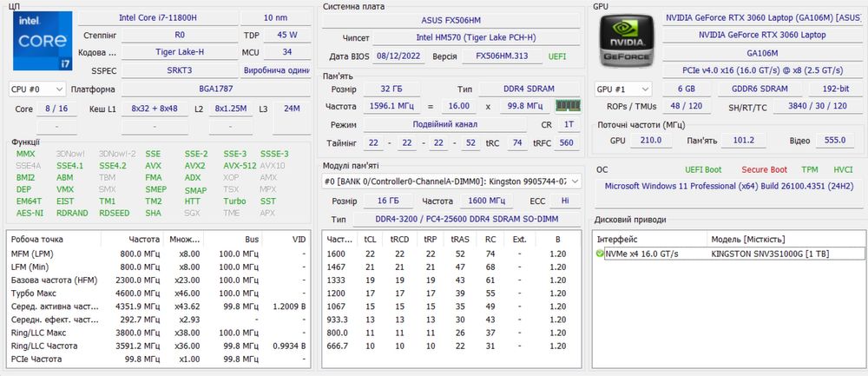
Task: Click the Подвійний канал mode field
Action: coord(445,124)
